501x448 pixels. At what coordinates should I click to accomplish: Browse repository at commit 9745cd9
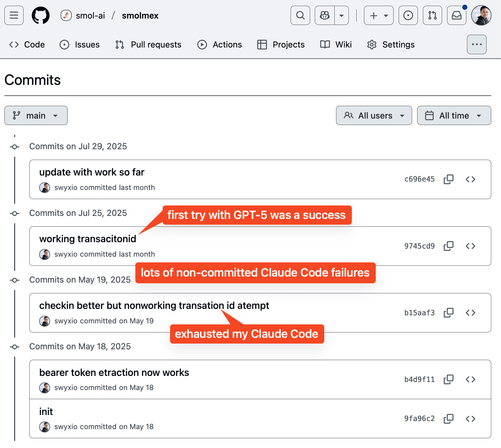pos(470,246)
